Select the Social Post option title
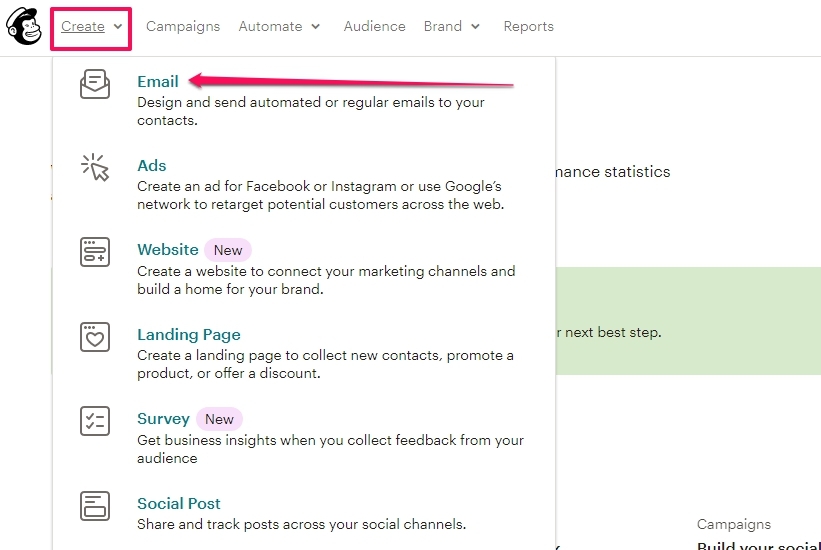Image resolution: width=821 pixels, height=550 pixels. coord(179,503)
